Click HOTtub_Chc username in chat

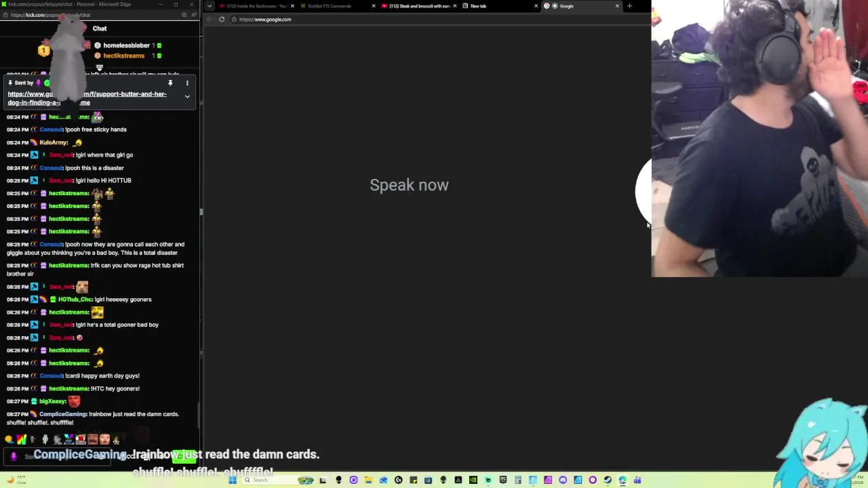[x=75, y=300]
